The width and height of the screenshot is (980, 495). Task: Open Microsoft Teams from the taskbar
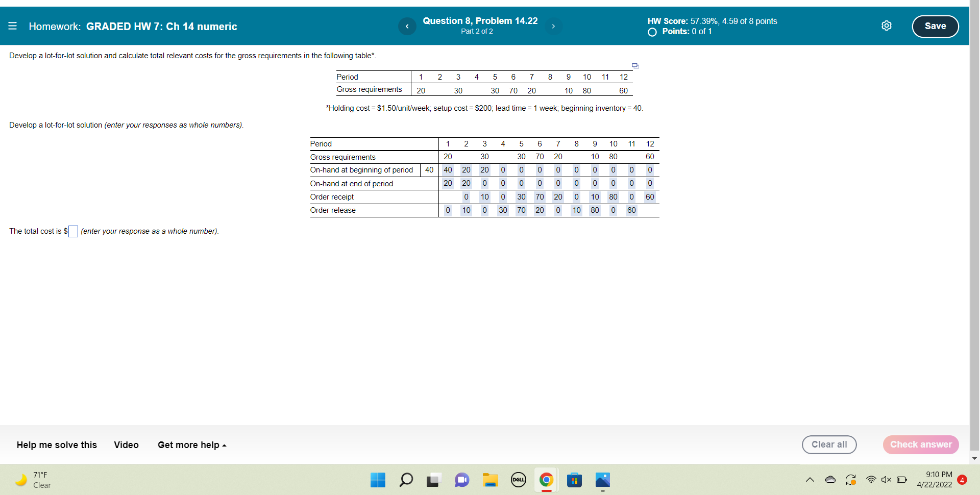tap(462, 480)
